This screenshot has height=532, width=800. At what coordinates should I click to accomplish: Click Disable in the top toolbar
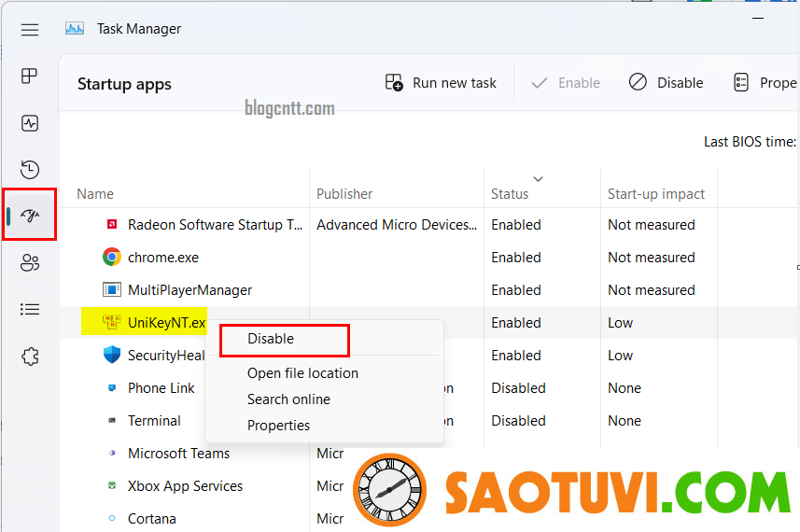(x=666, y=83)
